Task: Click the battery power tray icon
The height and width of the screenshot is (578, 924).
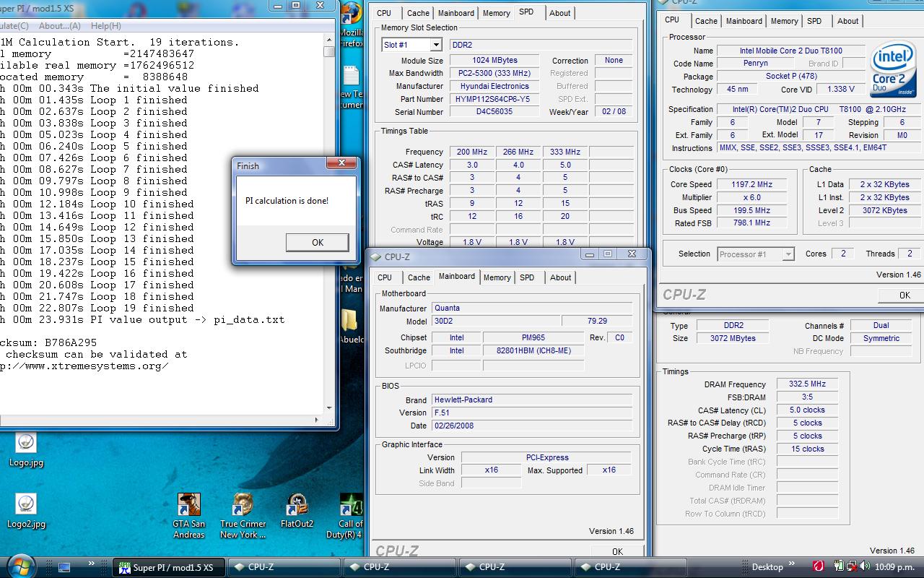Action: [839, 566]
